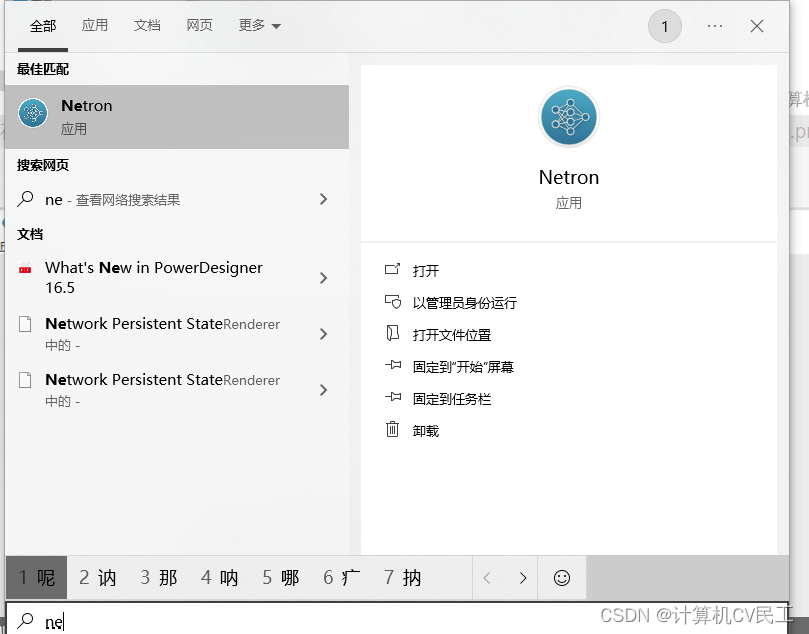This screenshot has width=809, height=634.
Task: Expand the '更多' dropdown menu
Action: pos(258,25)
